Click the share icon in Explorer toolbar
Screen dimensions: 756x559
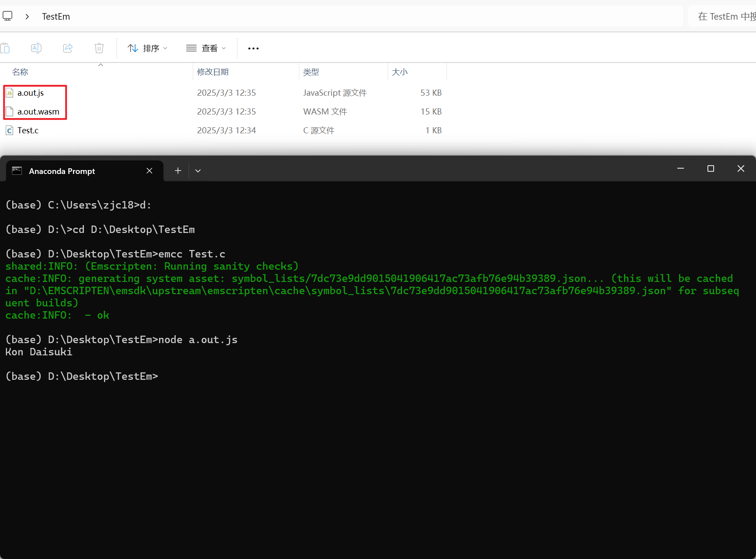coord(68,48)
